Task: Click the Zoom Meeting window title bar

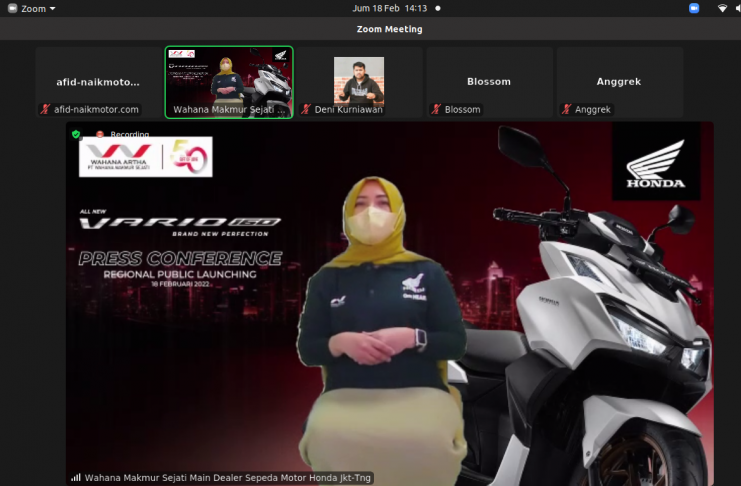Action: 390,29
